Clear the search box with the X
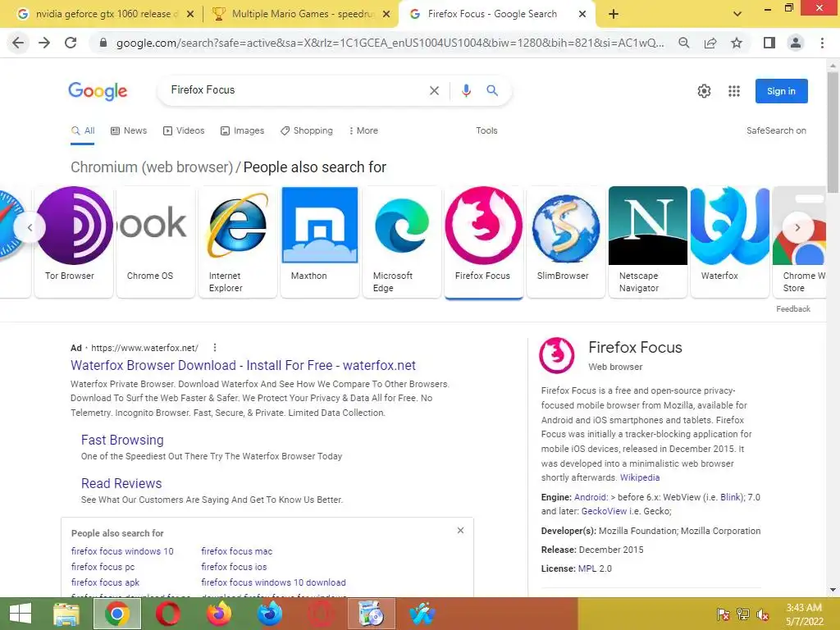 (434, 90)
